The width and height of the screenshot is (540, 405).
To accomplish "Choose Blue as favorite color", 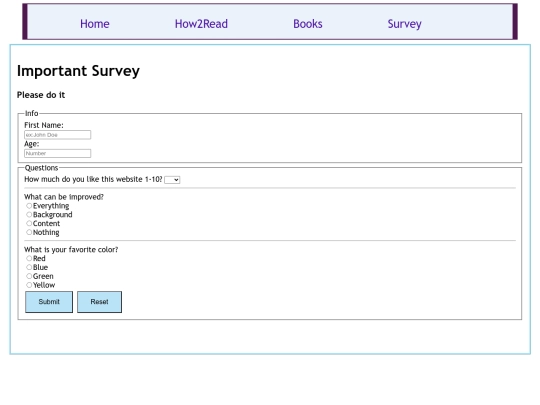I will click(29, 267).
